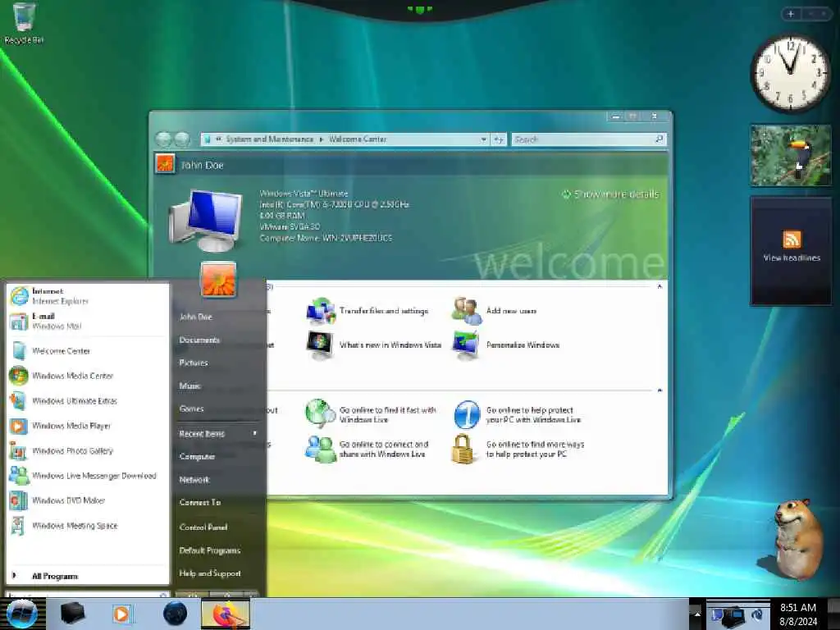Image resolution: width=840 pixels, height=630 pixels.
Task: Click the Forward button in Welcome Center
Action: [x=182, y=139]
